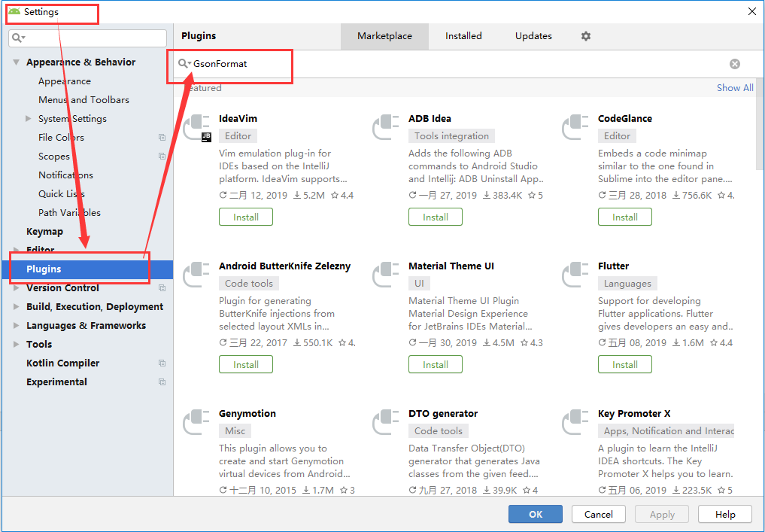765x532 pixels.
Task: Click the Apply button
Action: 662,515
